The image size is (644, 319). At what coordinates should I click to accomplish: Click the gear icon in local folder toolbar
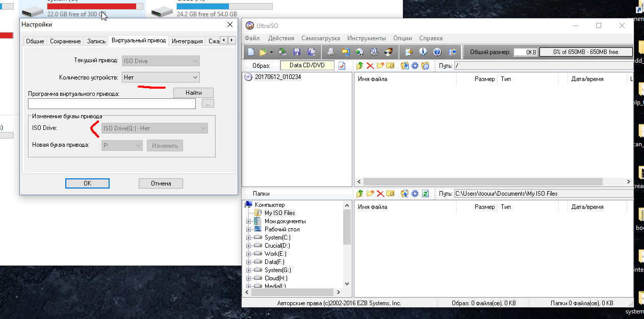coord(415,194)
